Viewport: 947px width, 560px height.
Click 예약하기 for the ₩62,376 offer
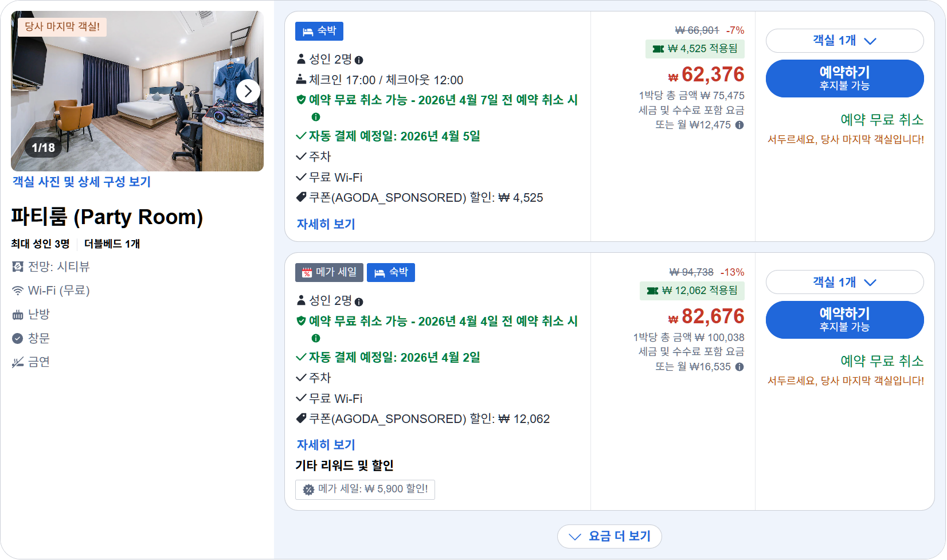coord(844,79)
